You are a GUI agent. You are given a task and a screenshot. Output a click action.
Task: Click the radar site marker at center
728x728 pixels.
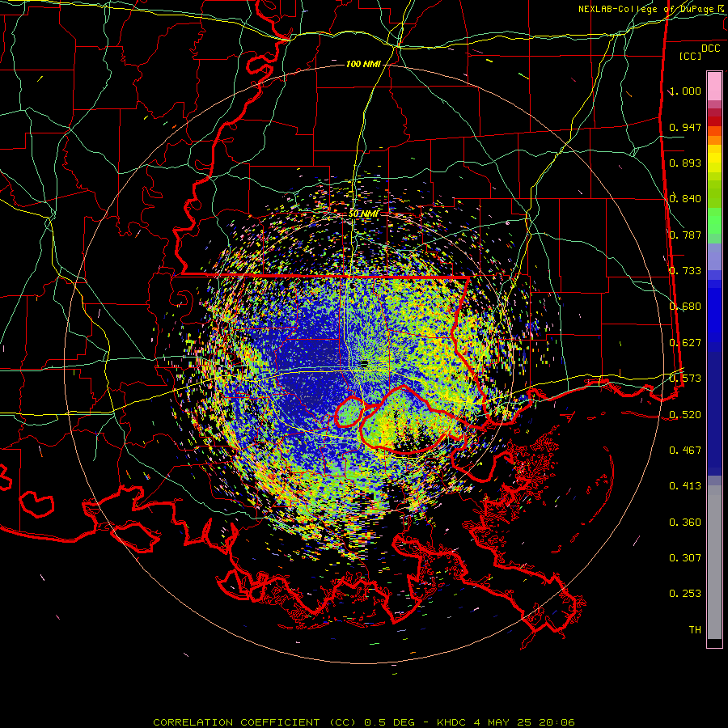(x=365, y=363)
